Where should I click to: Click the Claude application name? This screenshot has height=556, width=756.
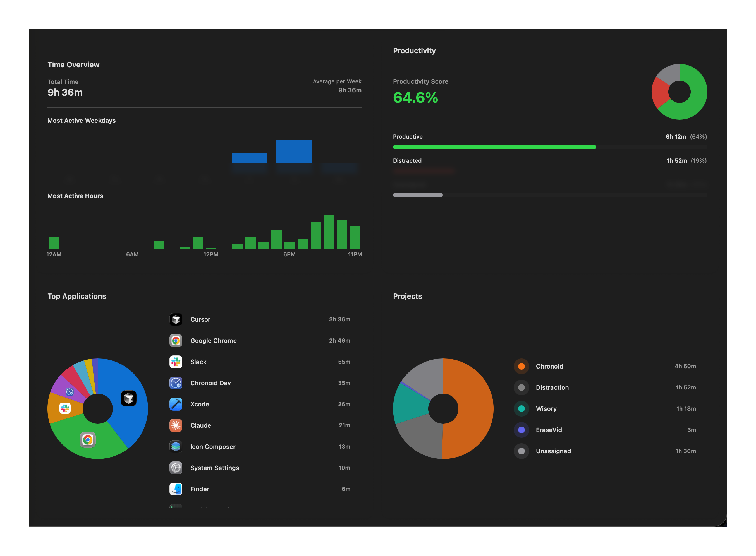coord(201,425)
